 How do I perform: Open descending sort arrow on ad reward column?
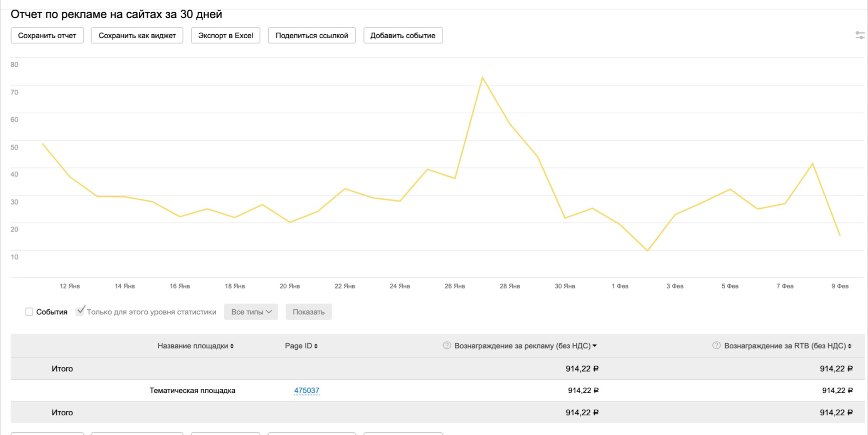point(595,346)
